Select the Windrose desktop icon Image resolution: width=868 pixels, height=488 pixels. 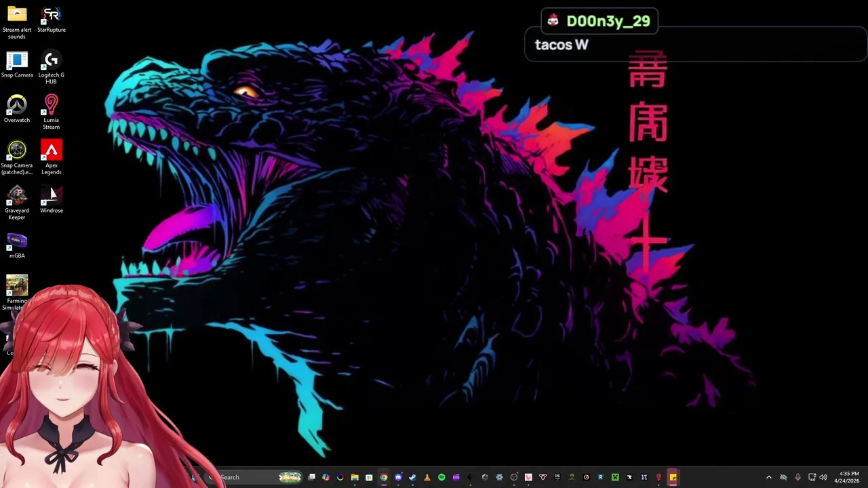pos(52,200)
